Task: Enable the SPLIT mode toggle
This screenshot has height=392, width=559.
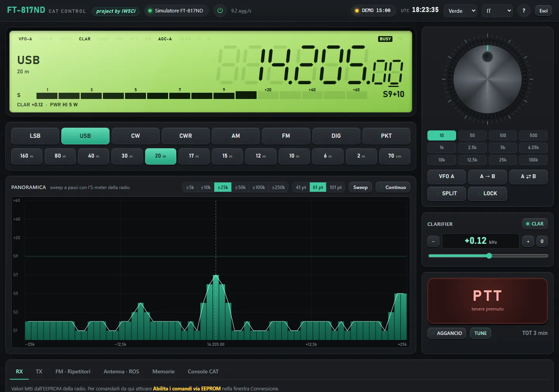Action: point(447,194)
